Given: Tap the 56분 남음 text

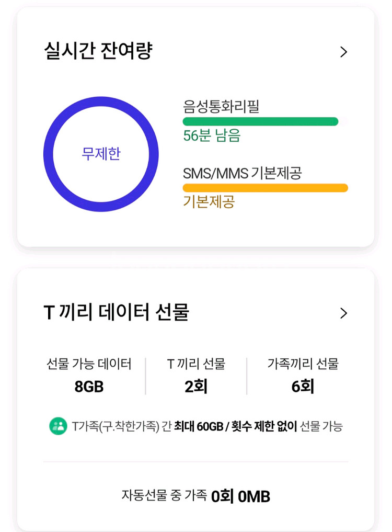Looking at the screenshot, I should (x=212, y=136).
